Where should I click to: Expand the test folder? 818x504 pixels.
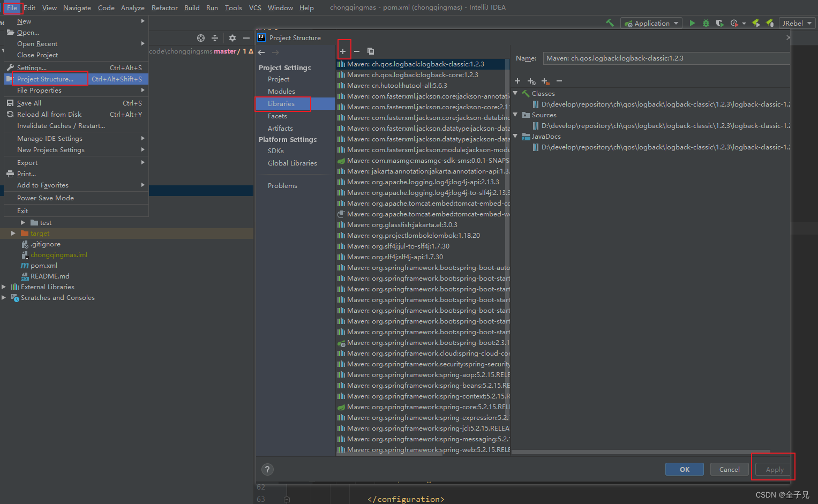pos(23,223)
